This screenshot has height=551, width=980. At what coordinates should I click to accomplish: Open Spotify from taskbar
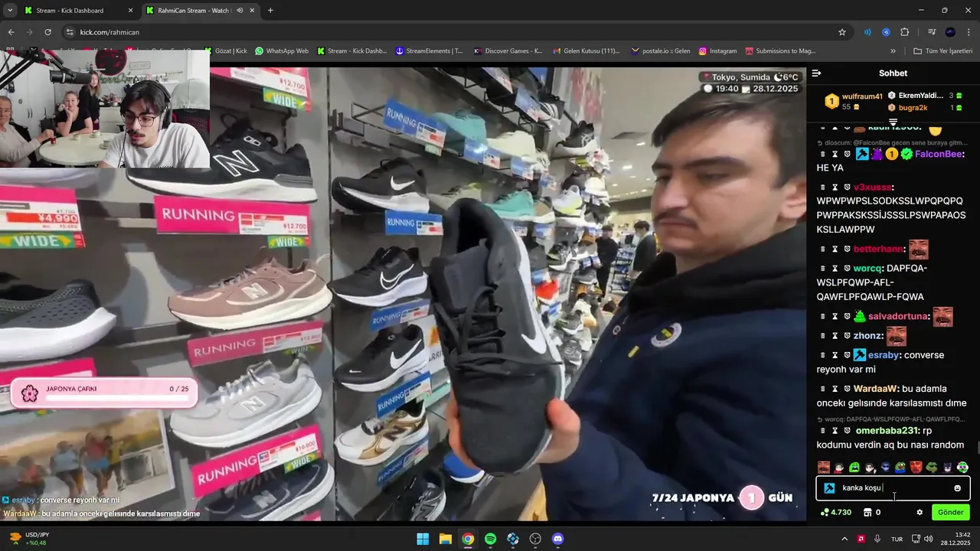click(490, 539)
